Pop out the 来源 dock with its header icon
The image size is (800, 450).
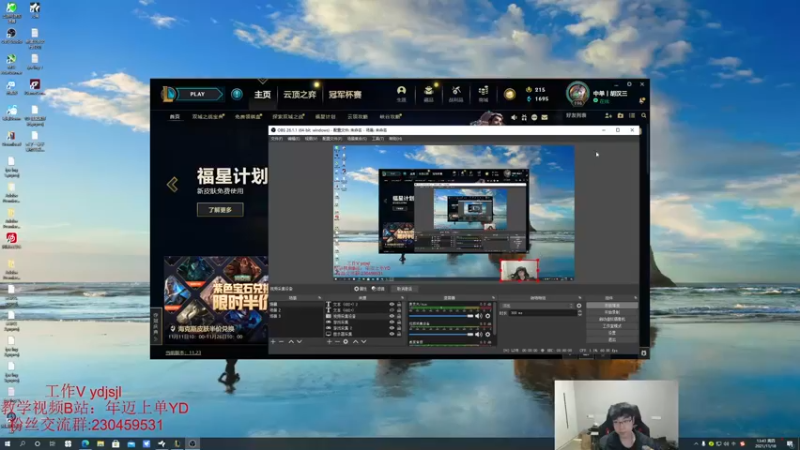point(403,297)
